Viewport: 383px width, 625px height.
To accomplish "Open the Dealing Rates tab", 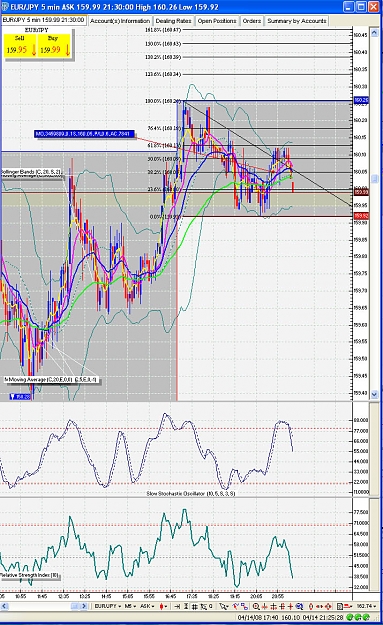I will 173,21.
